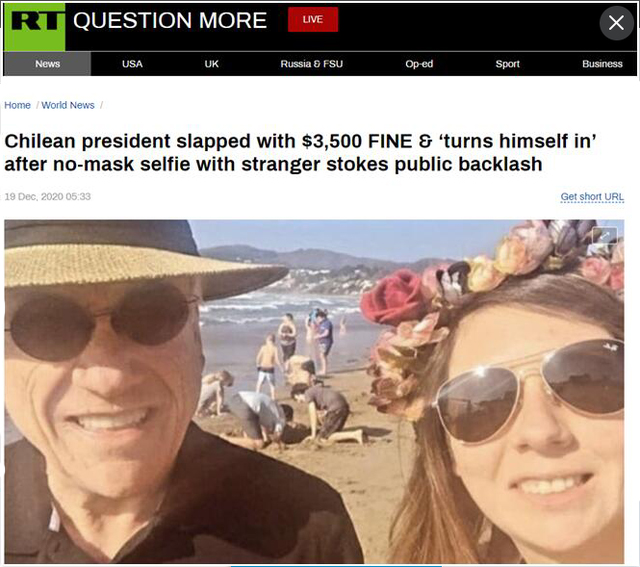Close the page with X icon
The image size is (640, 567).
pyautogui.click(x=616, y=23)
